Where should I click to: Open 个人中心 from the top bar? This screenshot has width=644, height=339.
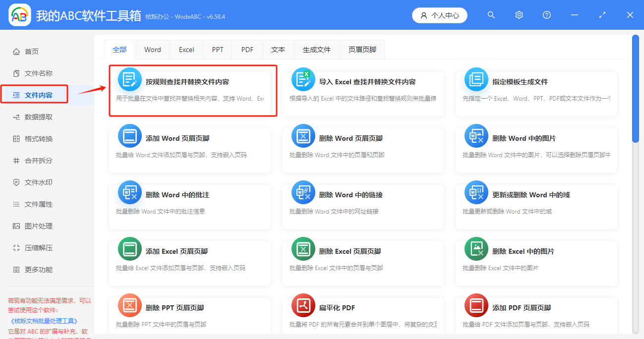coord(439,15)
